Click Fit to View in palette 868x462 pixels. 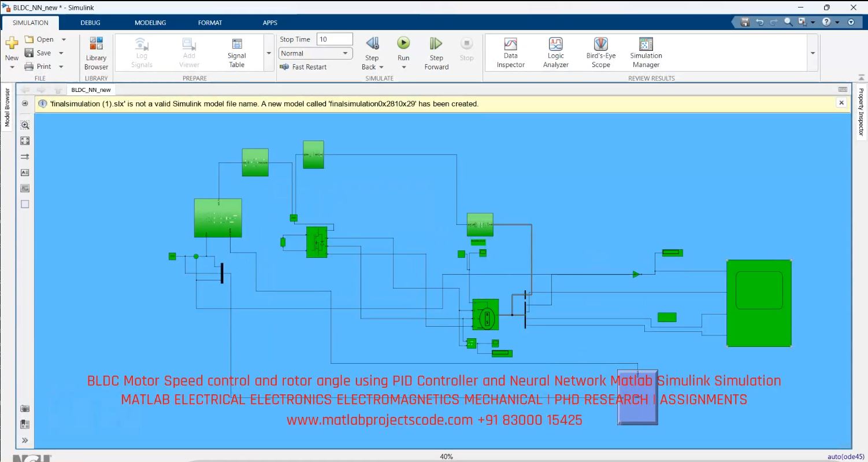[x=25, y=141]
